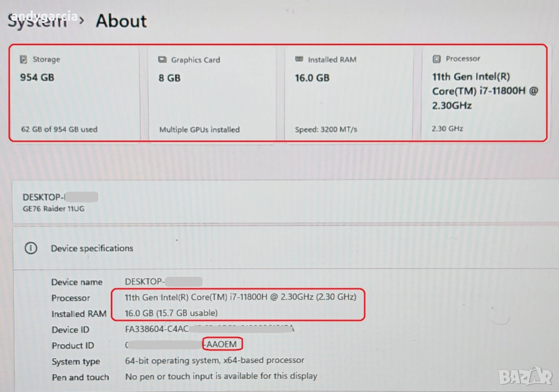Click the GE76 Raider 11UG model name
559x392 pixels.
[x=53, y=209]
